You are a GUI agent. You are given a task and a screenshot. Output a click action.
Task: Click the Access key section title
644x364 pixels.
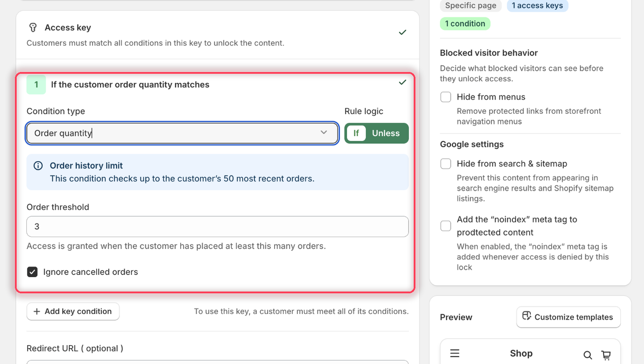68,28
